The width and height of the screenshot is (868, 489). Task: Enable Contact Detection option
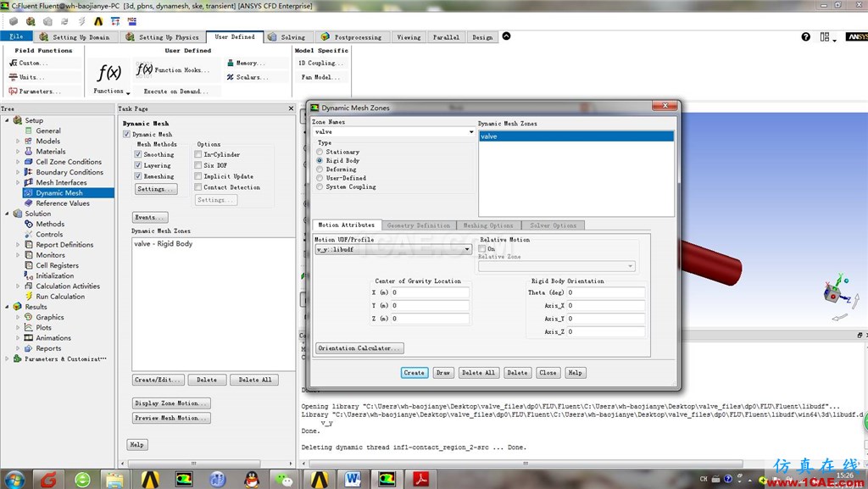[x=198, y=187]
